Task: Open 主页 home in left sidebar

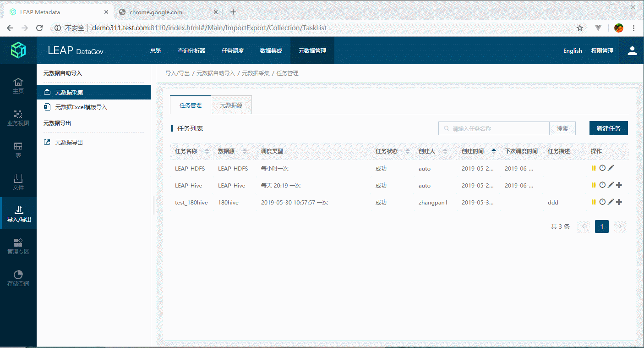Action: coord(18,85)
